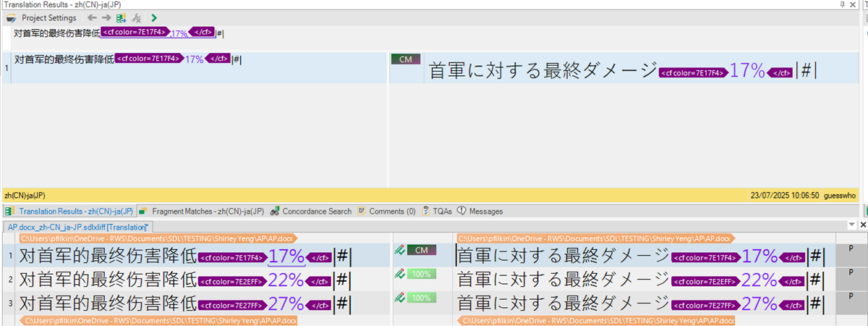Viewport: 868px width, 326px height.
Task: Click the lookup segment text atop Translation Results
Action: tap(119, 33)
